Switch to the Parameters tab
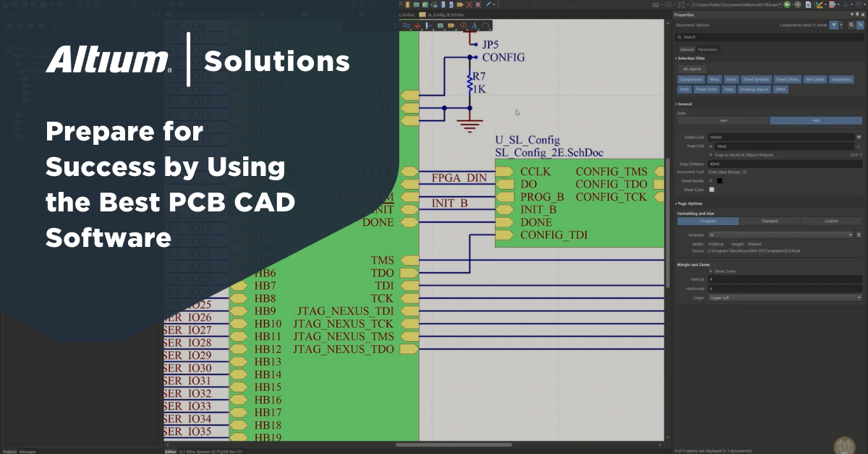This screenshot has height=454, width=868. (x=707, y=49)
